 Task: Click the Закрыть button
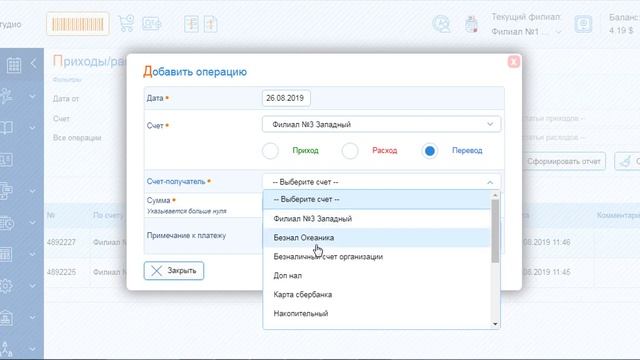174,271
